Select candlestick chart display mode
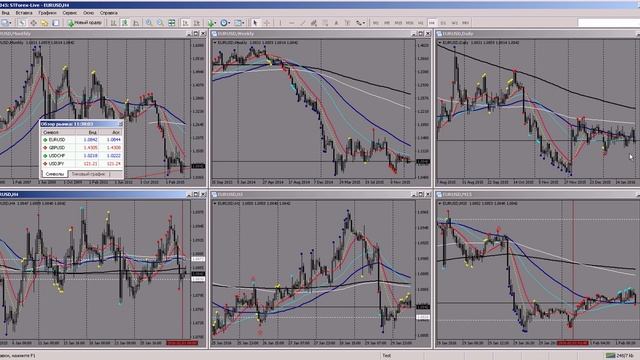The width and height of the screenshot is (640, 360). coord(124,23)
